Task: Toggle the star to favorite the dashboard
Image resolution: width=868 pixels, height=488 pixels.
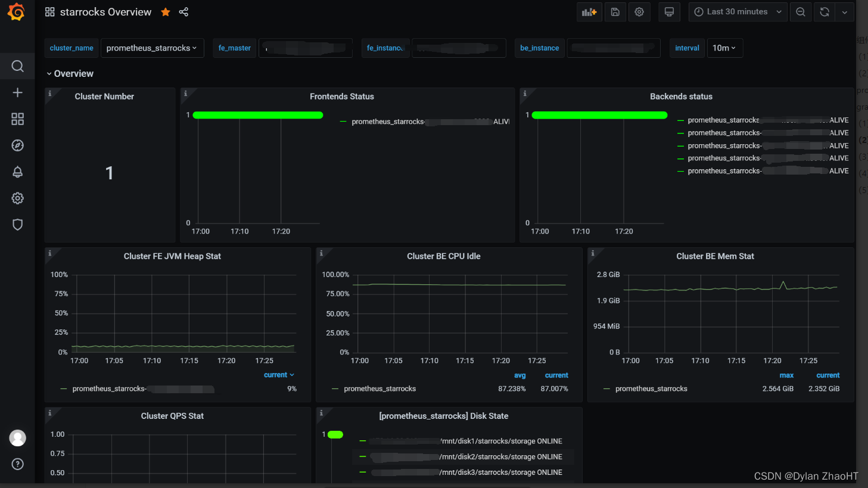Action: click(x=166, y=12)
